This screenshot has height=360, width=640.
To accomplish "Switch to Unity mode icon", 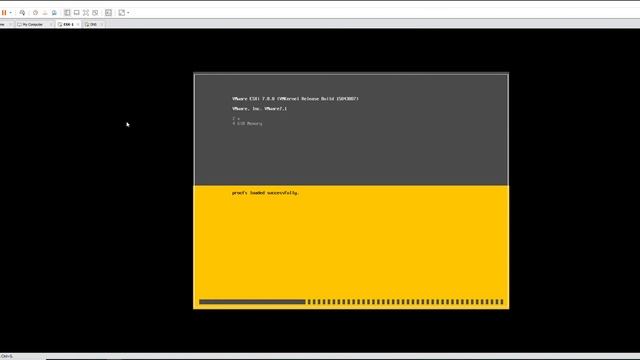I will click(95, 13).
